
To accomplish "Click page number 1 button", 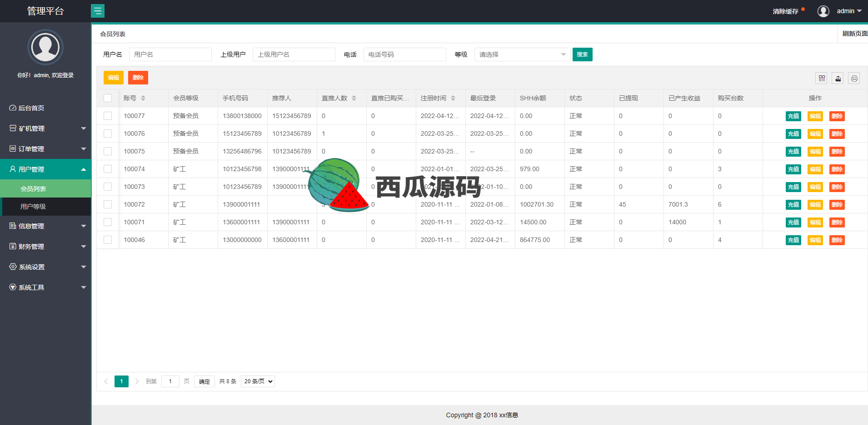I will (x=121, y=381).
